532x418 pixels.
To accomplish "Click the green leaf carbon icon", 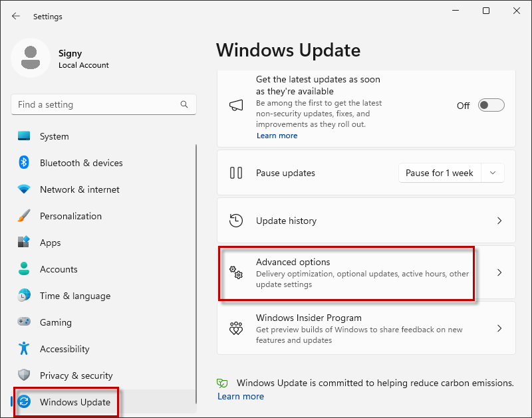I will point(222,383).
